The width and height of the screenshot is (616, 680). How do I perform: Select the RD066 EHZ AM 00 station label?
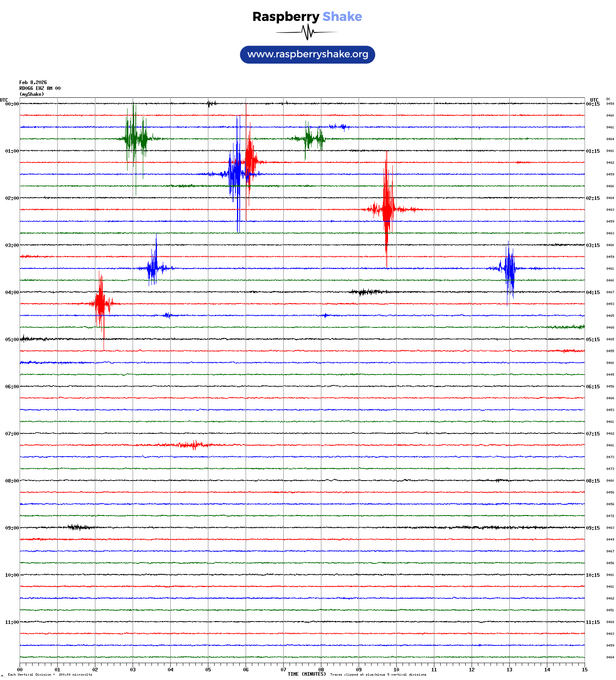(x=40, y=88)
